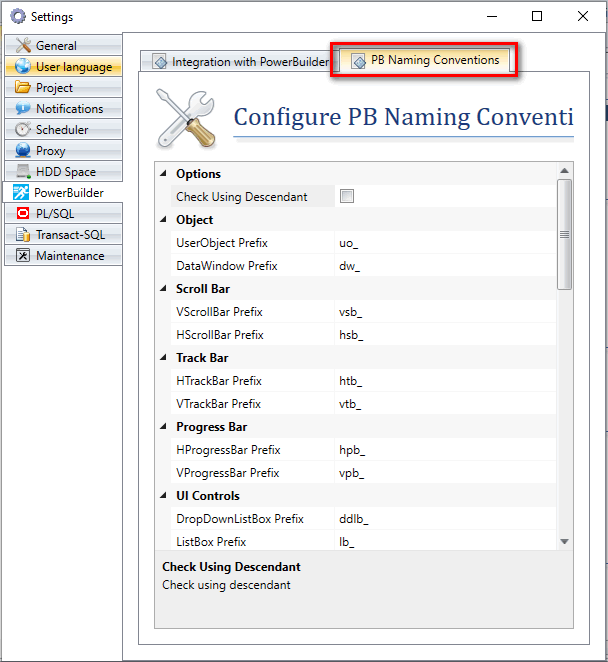Collapse the Progress Bar group

coord(163,426)
